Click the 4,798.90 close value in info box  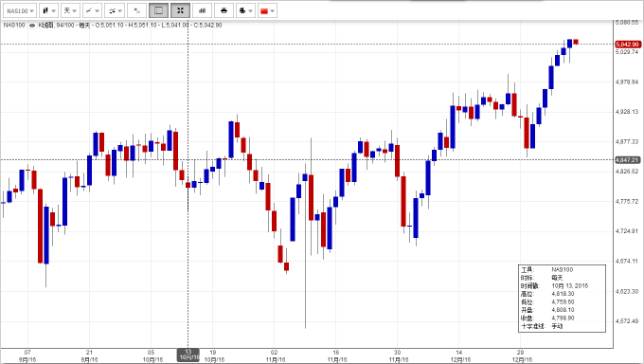[x=563, y=318]
